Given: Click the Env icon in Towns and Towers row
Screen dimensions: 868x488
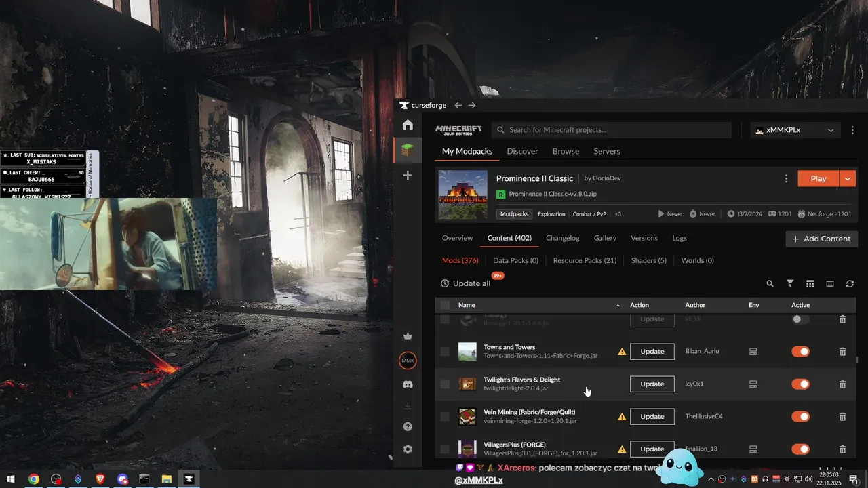Looking at the screenshot, I should point(753,352).
